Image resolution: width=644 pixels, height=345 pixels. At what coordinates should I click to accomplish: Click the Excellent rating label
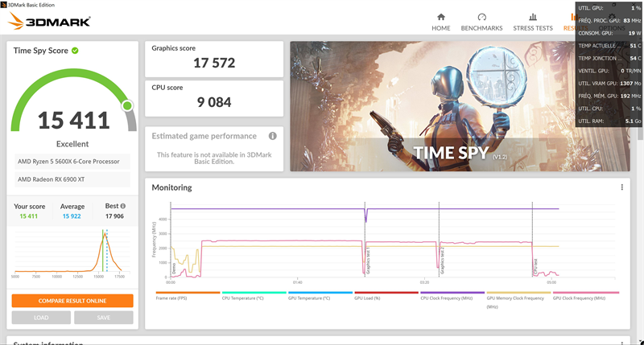point(72,144)
